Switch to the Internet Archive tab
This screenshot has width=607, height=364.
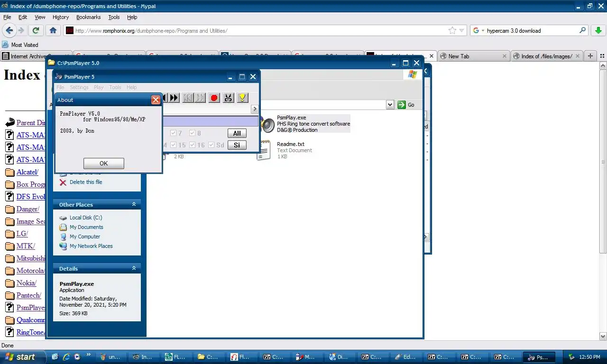pos(36,56)
